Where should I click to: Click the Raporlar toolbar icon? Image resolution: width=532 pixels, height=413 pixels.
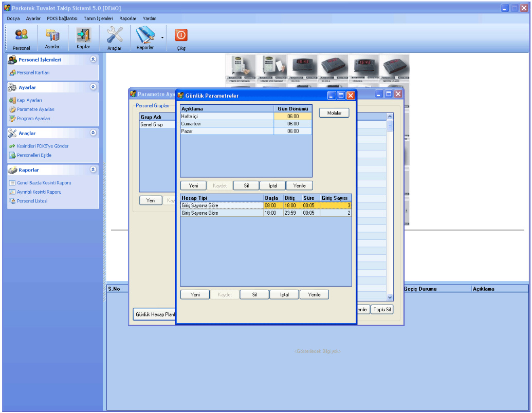click(145, 39)
